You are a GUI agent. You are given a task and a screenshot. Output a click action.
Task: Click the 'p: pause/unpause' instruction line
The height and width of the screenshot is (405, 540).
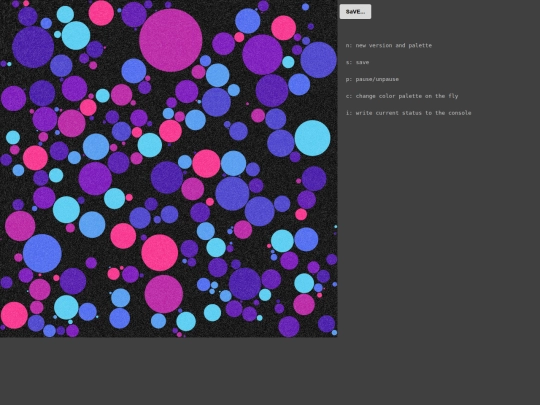pos(372,79)
